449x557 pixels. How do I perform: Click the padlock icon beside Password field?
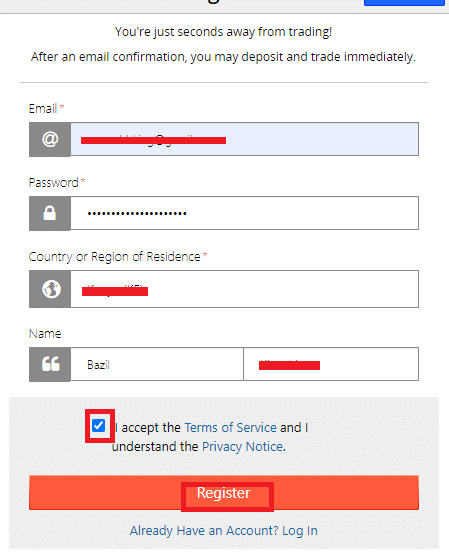point(50,213)
